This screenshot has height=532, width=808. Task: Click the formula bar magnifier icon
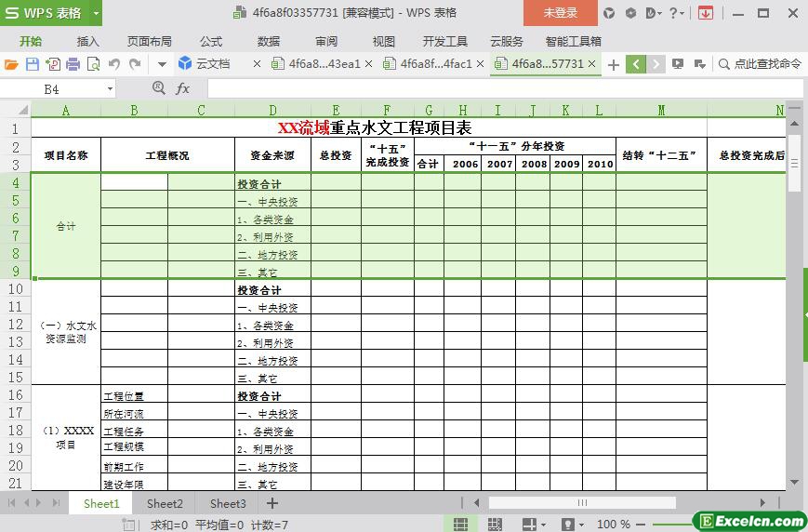click(159, 88)
